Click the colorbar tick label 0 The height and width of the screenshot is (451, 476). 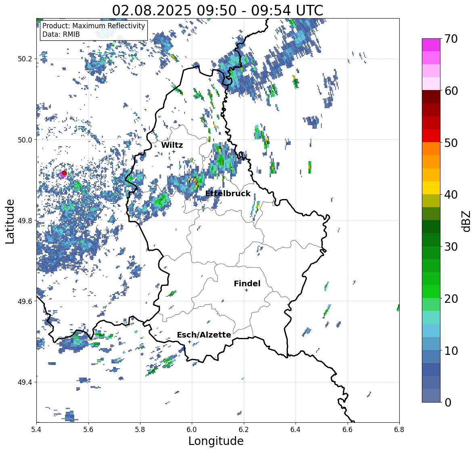pyautogui.click(x=448, y=403)
